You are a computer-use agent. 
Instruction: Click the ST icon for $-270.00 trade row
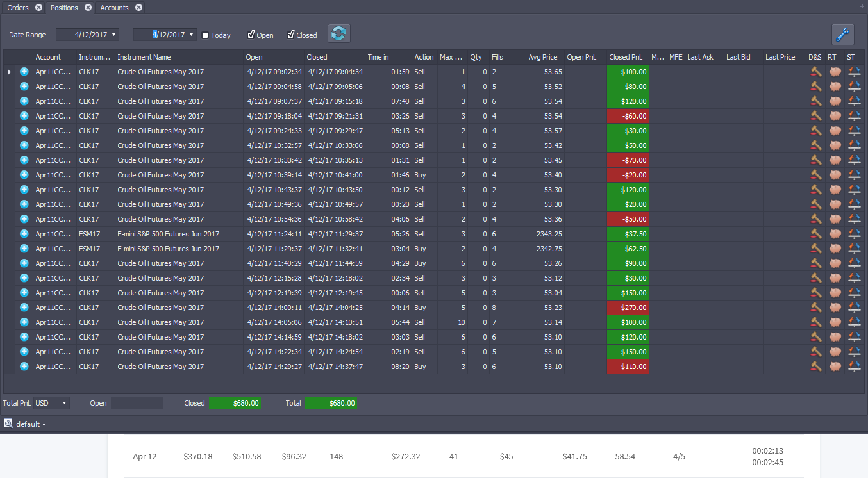point(854,308)
